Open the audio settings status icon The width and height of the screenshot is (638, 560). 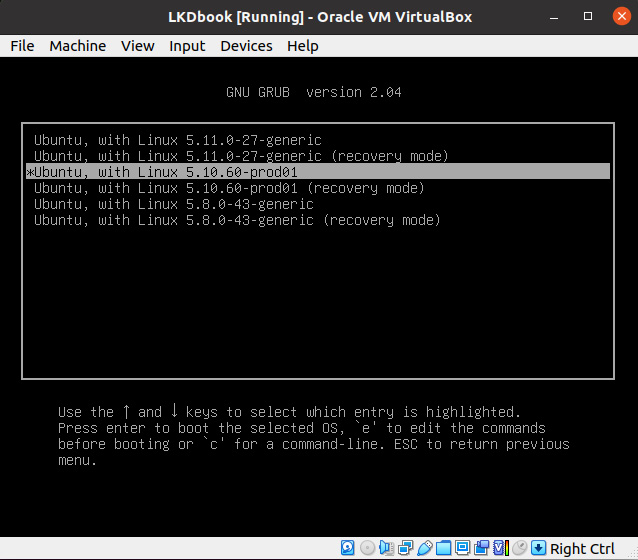(386, 548)
